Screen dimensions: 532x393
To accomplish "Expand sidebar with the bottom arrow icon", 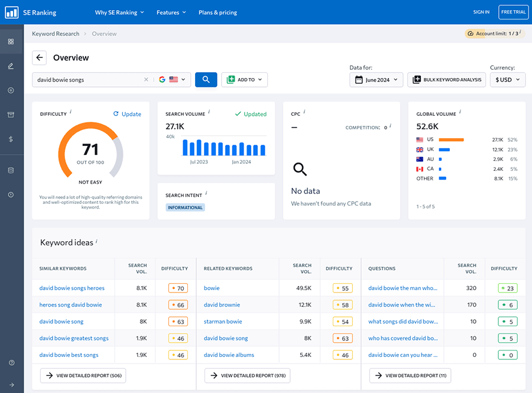I will point(12,385).
